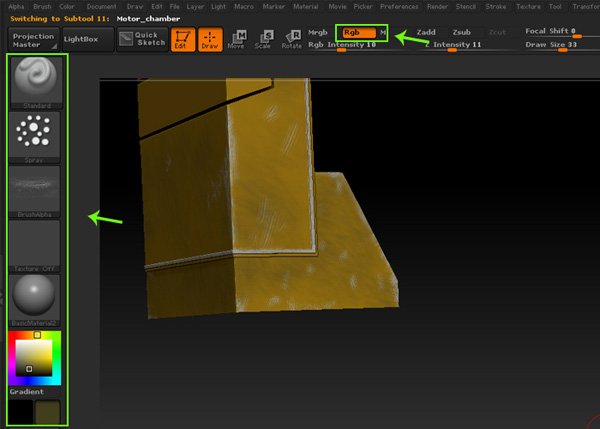This screenshot has height=429, width=600.
Task: Activate Draw mode button
Action: (x=210, y=39)
